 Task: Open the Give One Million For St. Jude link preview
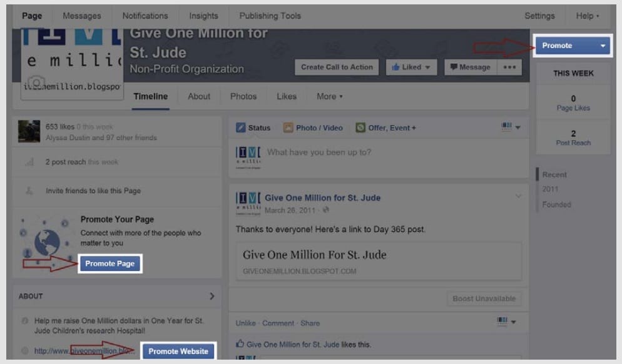coord(379,261)
